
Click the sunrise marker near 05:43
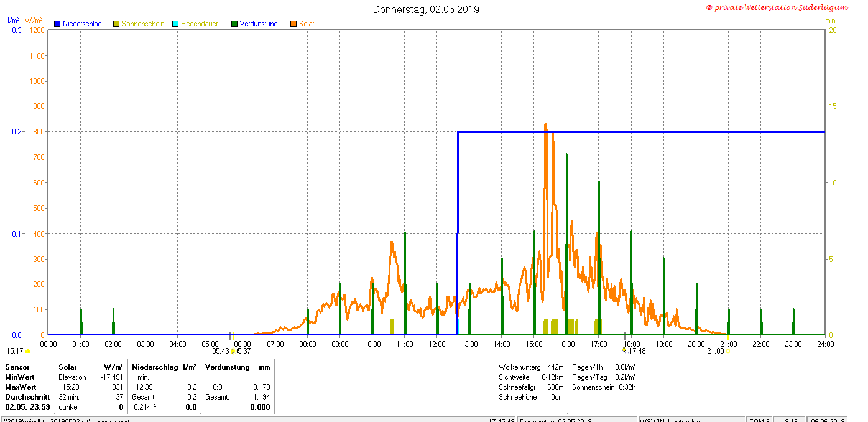click(232, 352)
